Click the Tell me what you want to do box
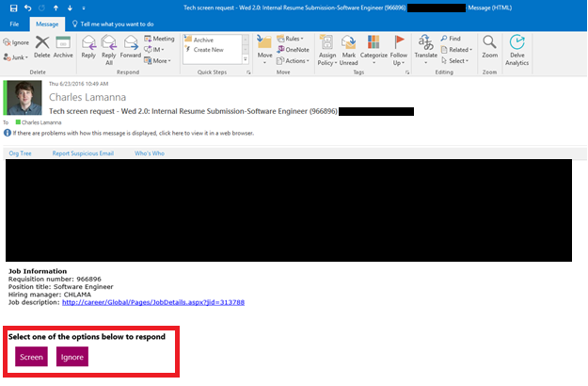 tap(113, 24)
